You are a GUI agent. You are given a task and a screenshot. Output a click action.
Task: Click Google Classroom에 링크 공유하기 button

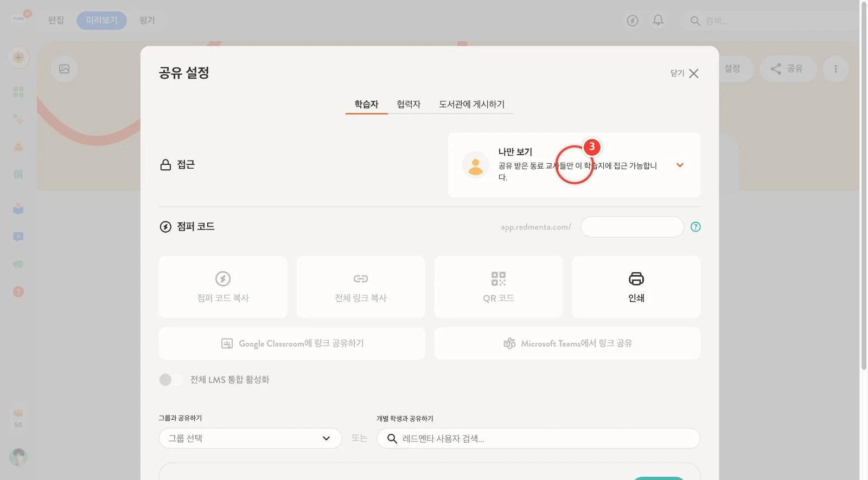point(292,343)
